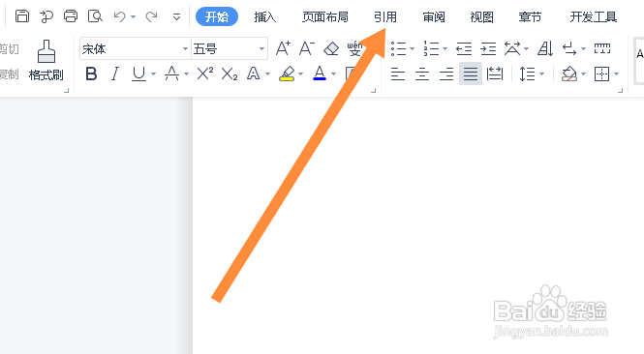This screenshot has width=644, height=354.
Task: Open font dialog launcher corner icon
Action: click(374, 91)
